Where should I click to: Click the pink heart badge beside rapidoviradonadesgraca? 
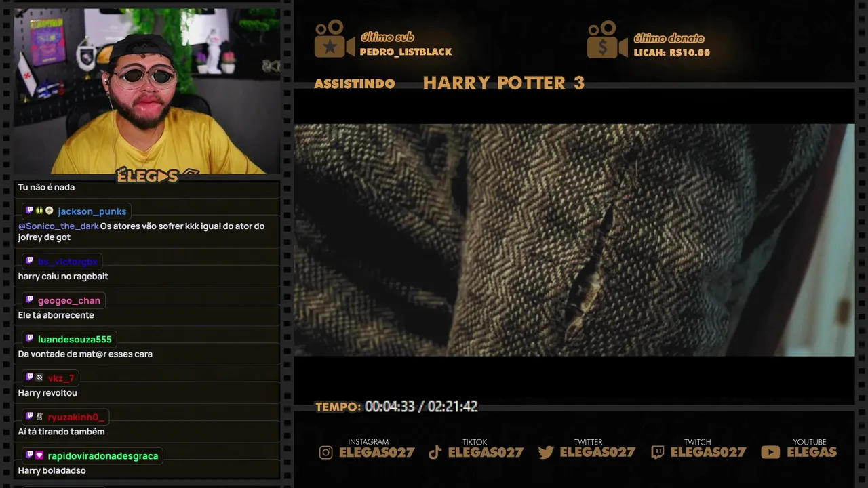(39, 455)
